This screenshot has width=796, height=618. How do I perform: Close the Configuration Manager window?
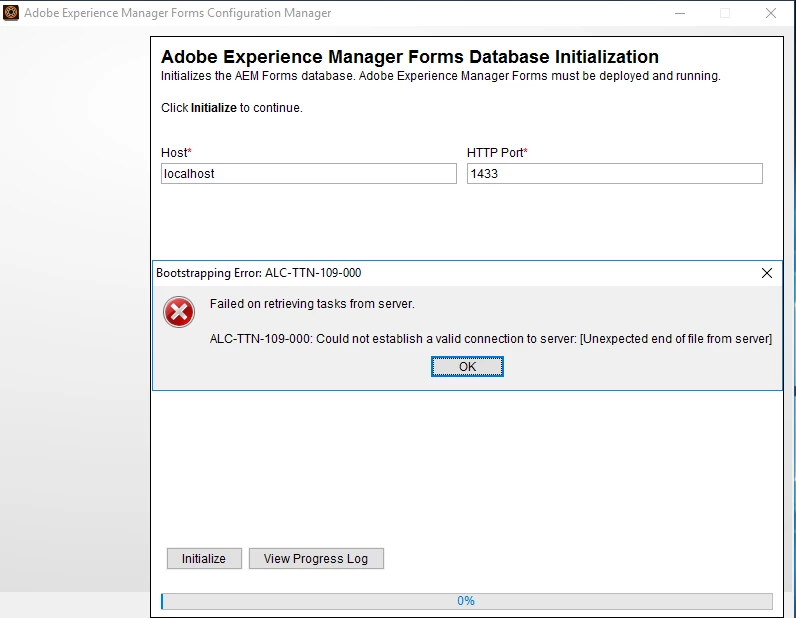click(x=771, y=13)
